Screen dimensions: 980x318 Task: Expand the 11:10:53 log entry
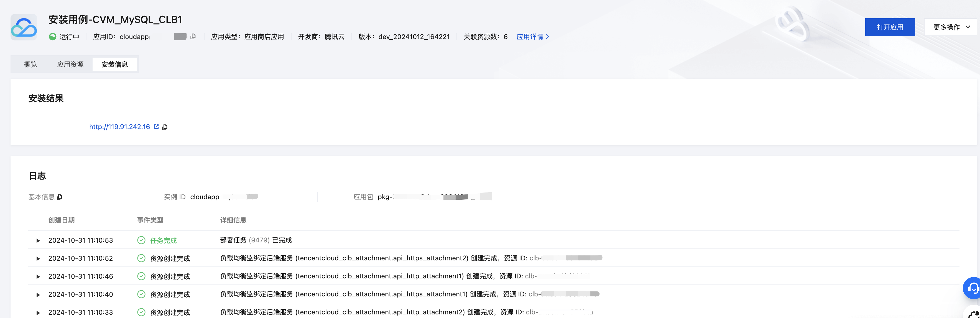38,240
